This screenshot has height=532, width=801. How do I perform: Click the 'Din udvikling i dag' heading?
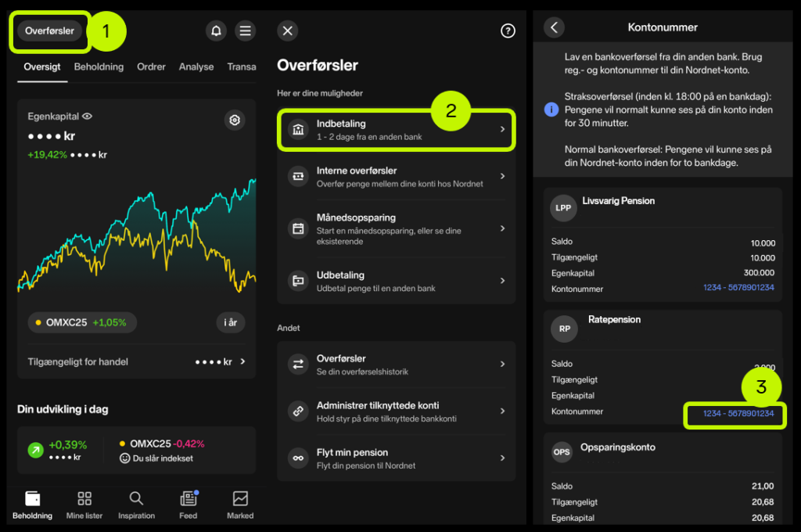pos(63,409)
